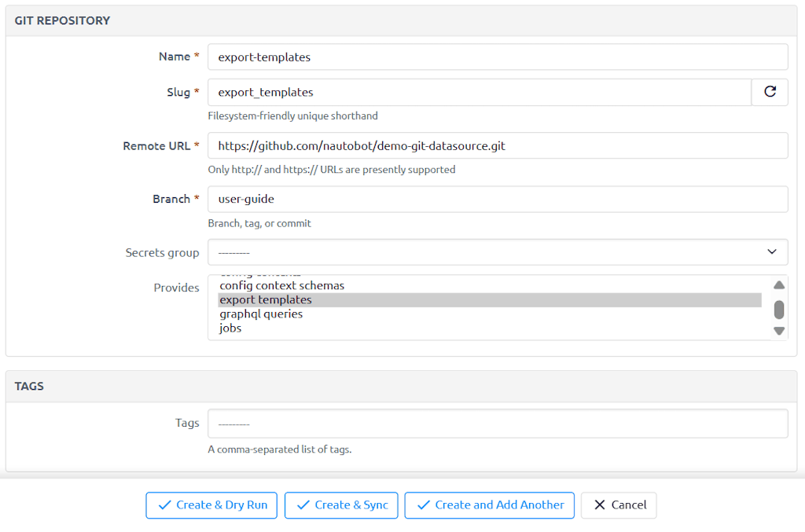Click the Slug text field
805x532 pixels.
[479, 92]
